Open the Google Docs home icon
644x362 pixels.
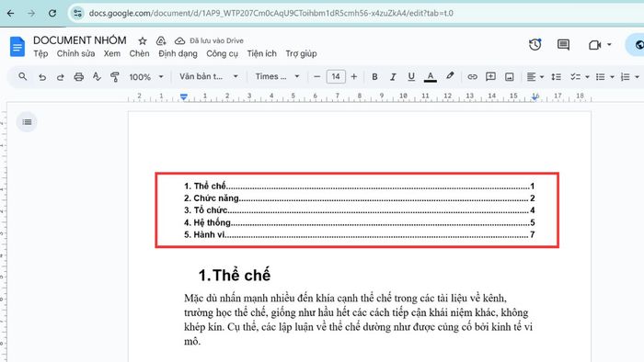(x=17, y=46)
